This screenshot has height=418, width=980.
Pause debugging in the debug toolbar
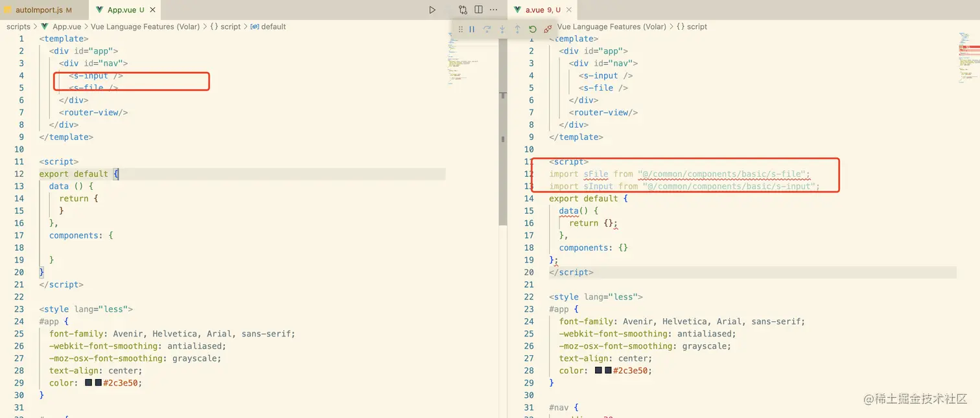[472, 29]
